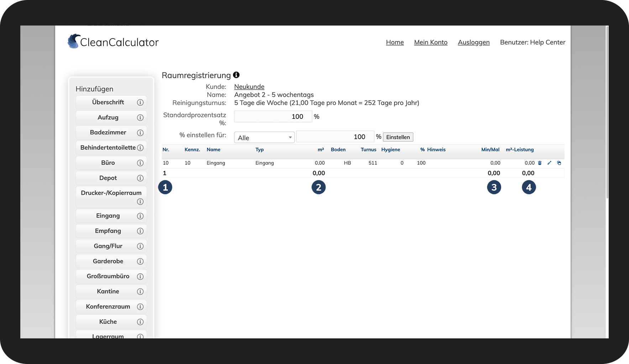This screenshot has width=629, height=364.
Task: Click the 'Typ' column header
Action: [x=260, y=150]
